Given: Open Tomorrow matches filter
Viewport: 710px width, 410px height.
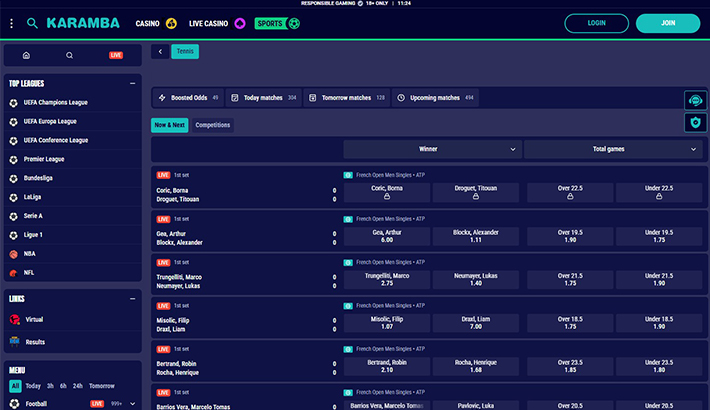Looking at the screenshot, I should 346,98.
